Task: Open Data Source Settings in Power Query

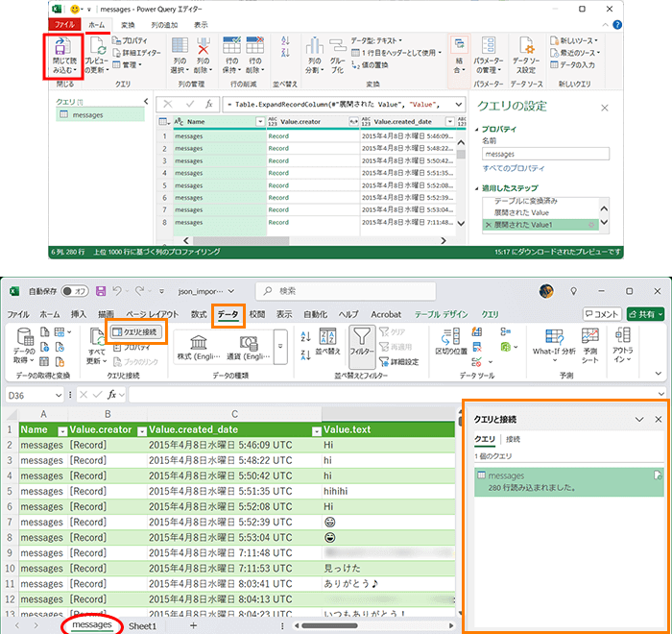Action: click(x=526, y=56)
